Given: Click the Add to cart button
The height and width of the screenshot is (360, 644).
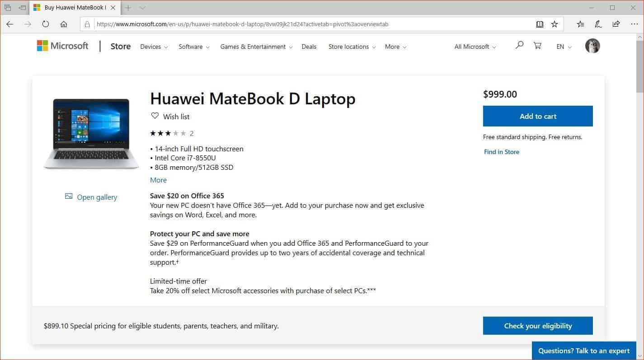Looking at the screenshot, I should [538, 116].
